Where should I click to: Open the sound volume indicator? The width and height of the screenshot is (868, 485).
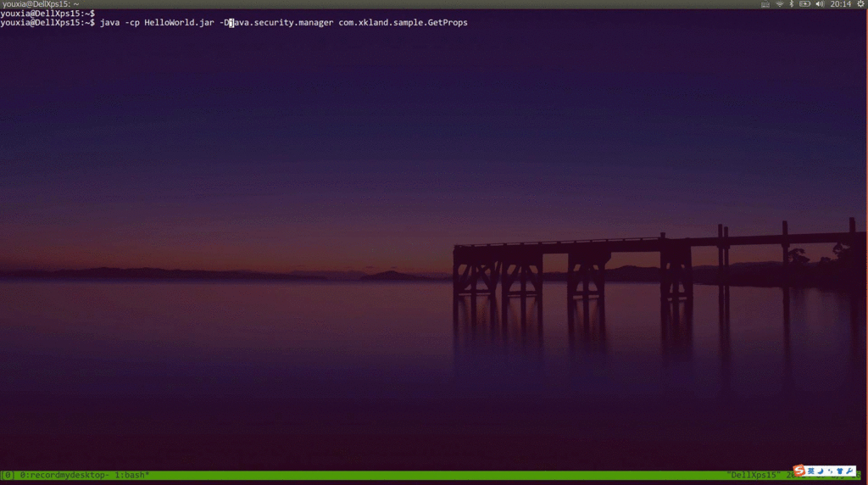[821, 4]
